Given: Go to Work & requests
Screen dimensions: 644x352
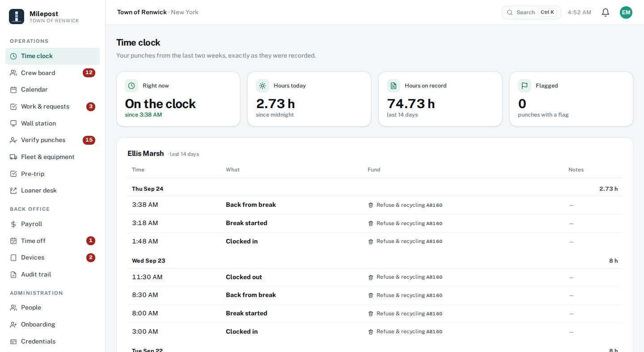Looking at the screenshot, I should point(52,107).
